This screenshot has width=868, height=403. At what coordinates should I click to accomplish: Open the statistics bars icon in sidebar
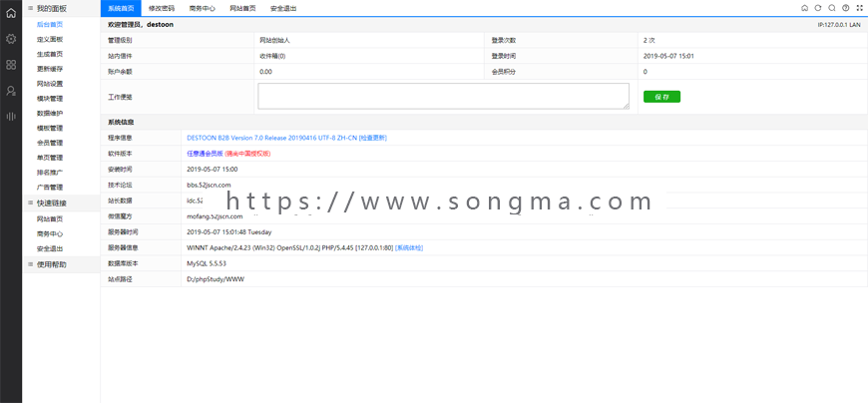pyautogui.click(x=11, y=117)
